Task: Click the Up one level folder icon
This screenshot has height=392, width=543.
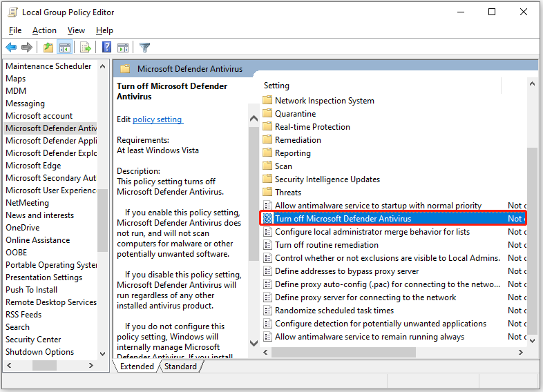Action: (48, 47)
